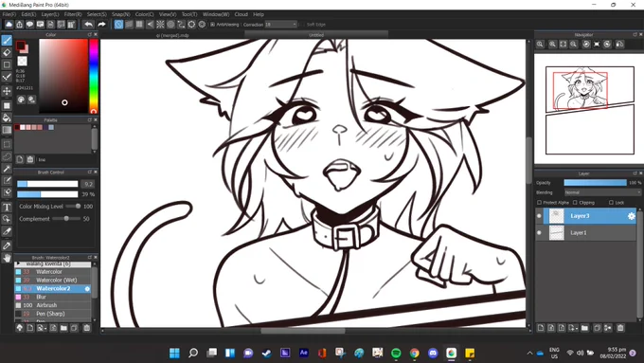Click the hue rainbow strip
The height and width of the screenshot is (363, 644).
pyautogui.click(x=94, y=76)
